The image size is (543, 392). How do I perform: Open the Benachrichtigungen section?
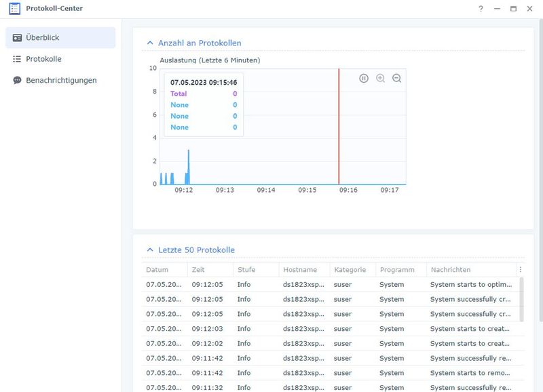tap(62, 80)
